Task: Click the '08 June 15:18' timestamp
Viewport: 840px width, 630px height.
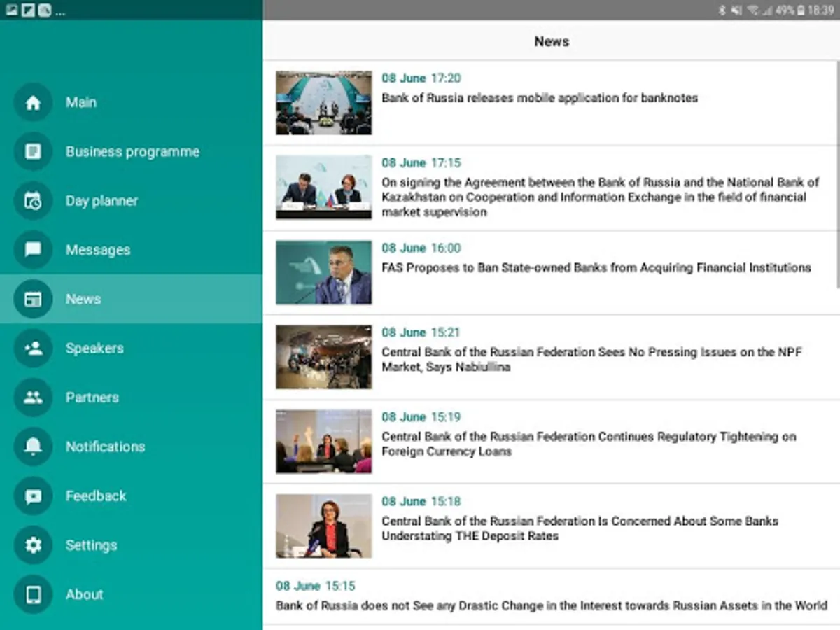Action: 421,502
